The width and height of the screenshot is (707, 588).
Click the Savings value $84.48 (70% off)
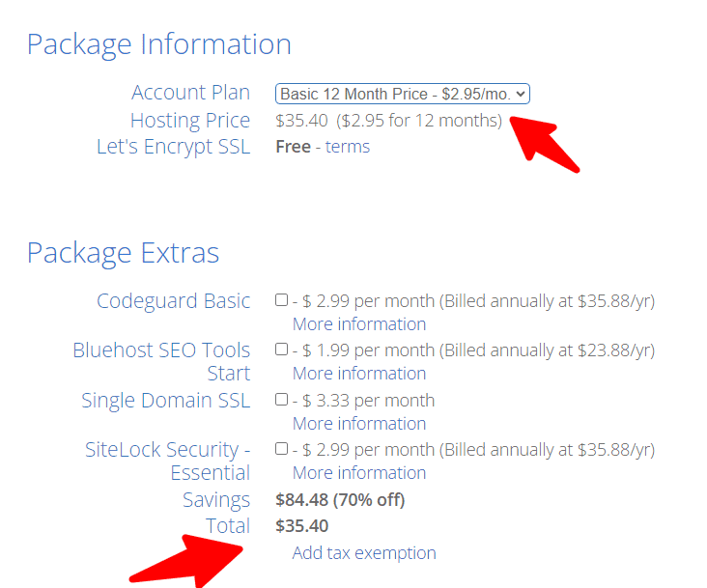[340, 500]
